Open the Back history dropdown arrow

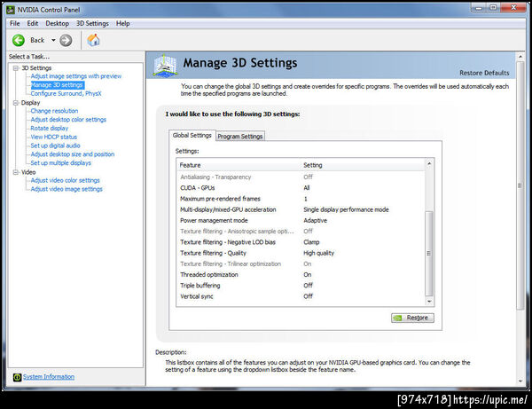(x=53, y=41)
